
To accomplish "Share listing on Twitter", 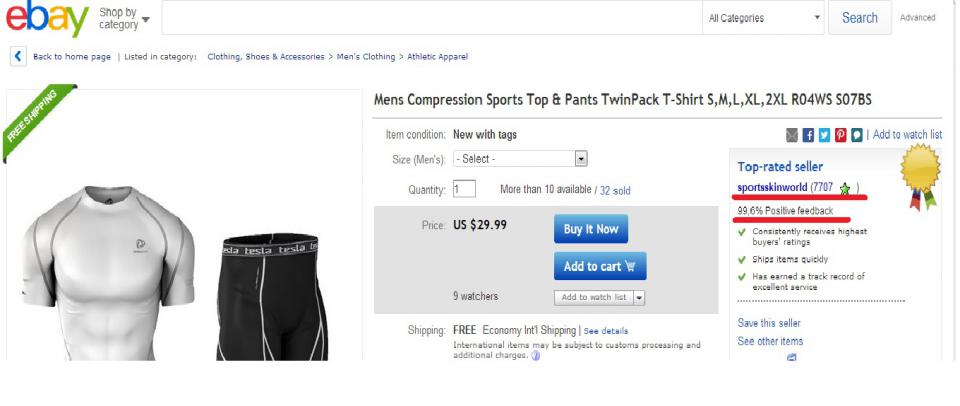I will click(x=825, y=135).
